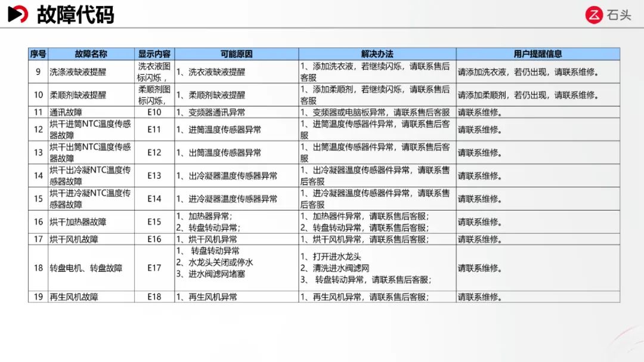The height and width of the screenshot is (362, 644).
Task: Click the reminder 请添加柔顺剂,若仍出现,请联系维修
Action: 529,95
